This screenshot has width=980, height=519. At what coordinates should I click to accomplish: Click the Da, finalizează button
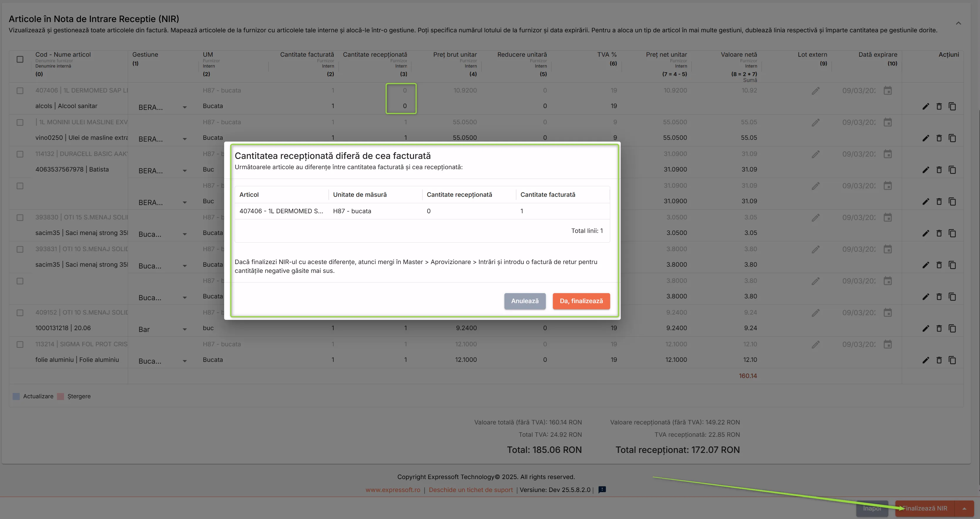(581, 301)
